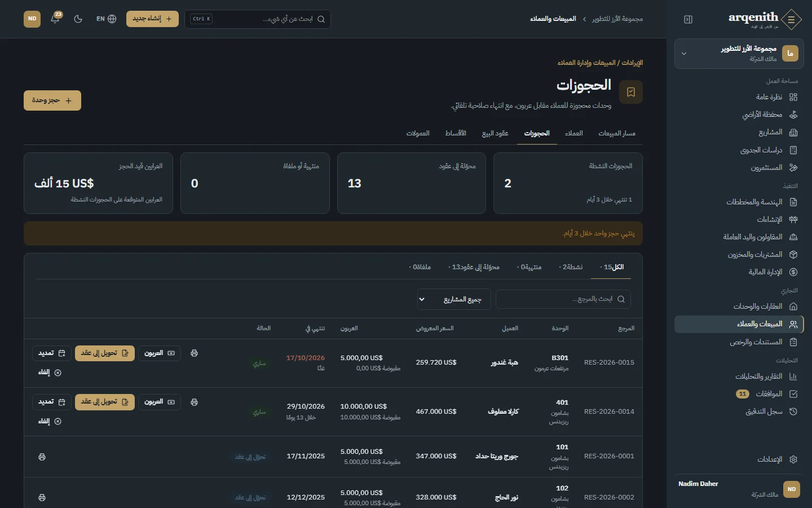Open المشتريات والمخزون in the sidebar
The height and width of the screenshot is (508, 812).
pos(739,255)
